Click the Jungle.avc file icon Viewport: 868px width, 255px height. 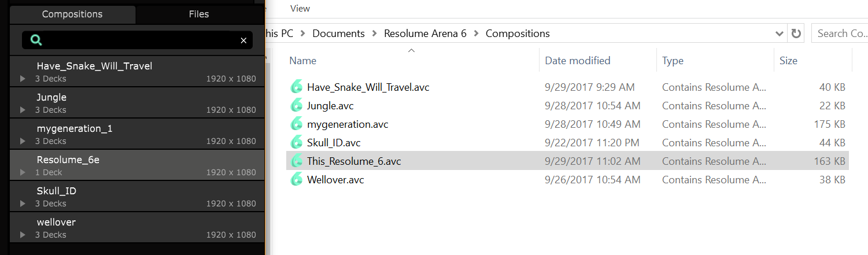pos(297,106)
